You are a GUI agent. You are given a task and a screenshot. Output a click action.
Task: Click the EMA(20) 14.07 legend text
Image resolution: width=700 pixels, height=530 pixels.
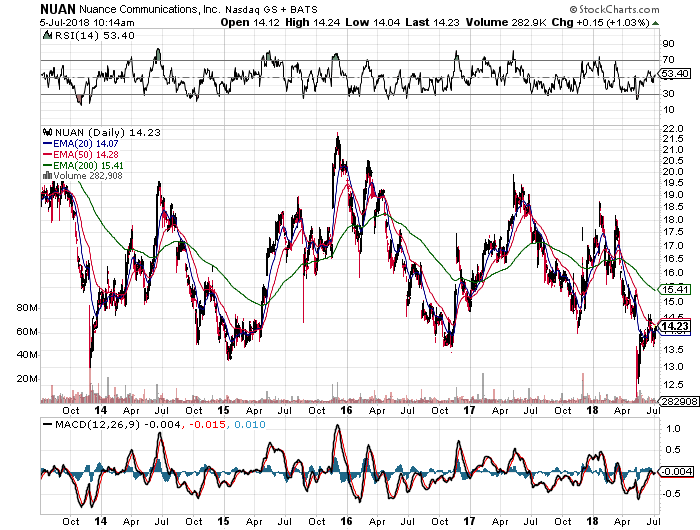[x=86, y=144]
